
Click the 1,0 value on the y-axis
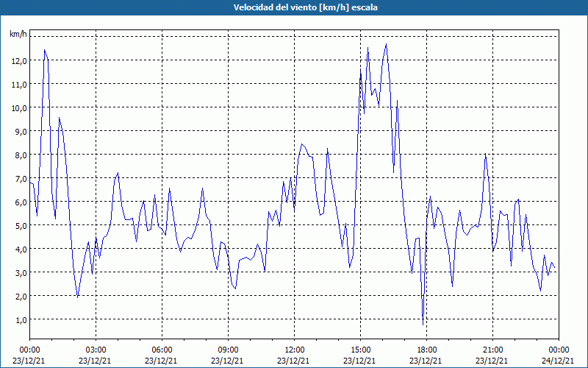coord(21,320)
